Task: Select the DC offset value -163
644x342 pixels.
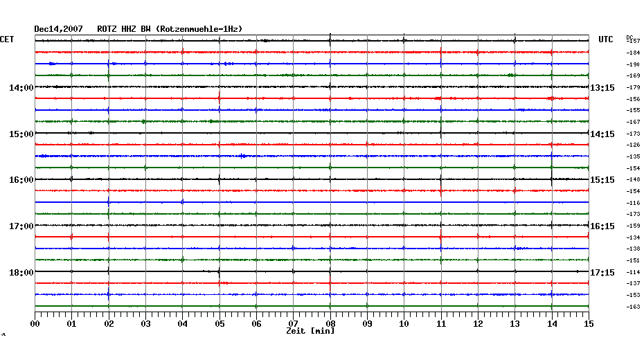Action: pos(634,307)
